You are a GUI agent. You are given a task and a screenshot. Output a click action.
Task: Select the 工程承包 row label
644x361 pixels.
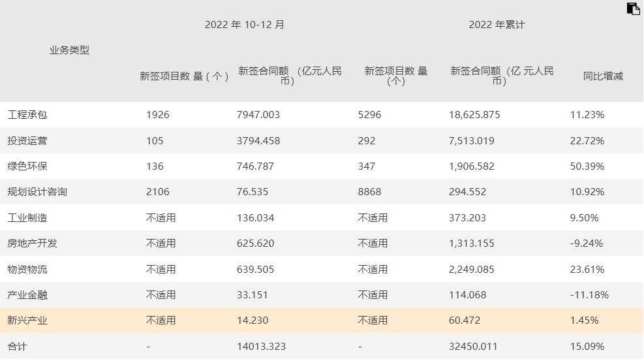click(27, 115)
